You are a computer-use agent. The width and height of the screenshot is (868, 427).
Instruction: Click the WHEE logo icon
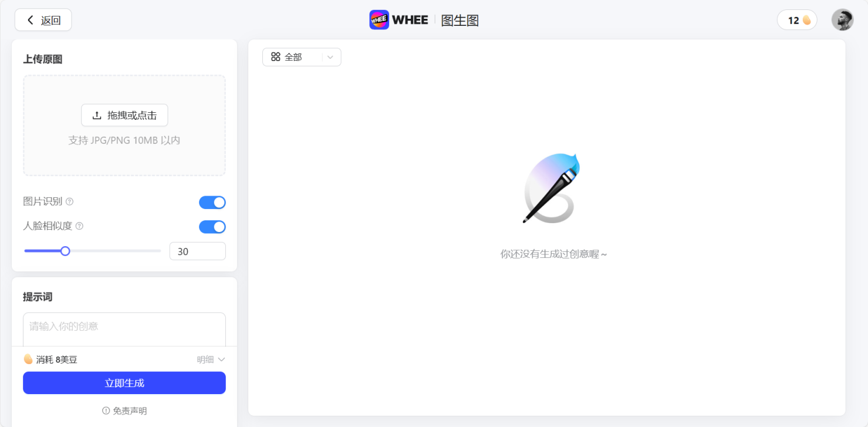[379, 20]
